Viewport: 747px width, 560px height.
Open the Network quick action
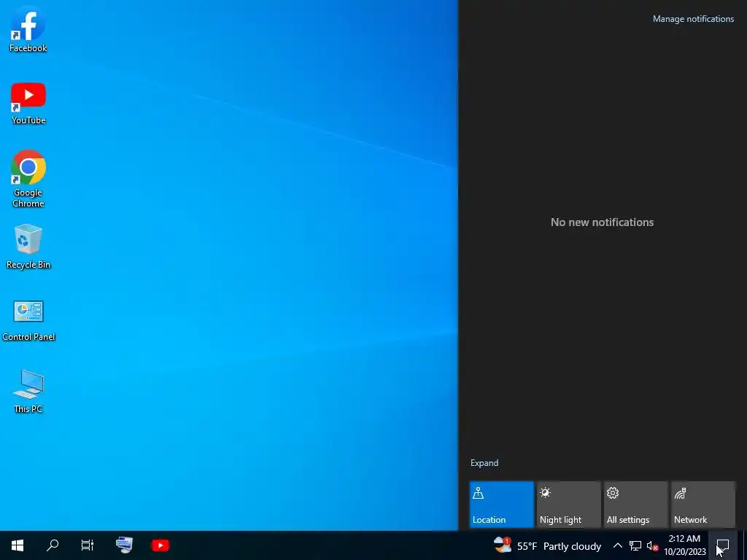point(703,505)
